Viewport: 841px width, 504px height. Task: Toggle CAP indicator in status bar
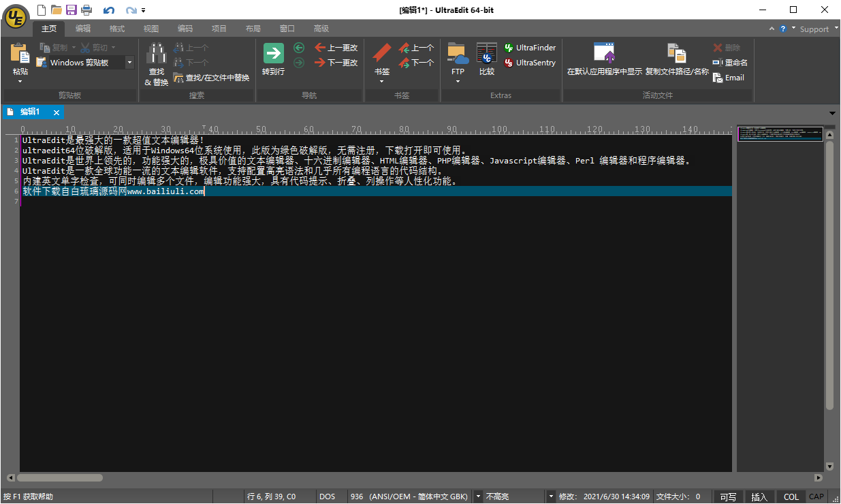[816, 497]
